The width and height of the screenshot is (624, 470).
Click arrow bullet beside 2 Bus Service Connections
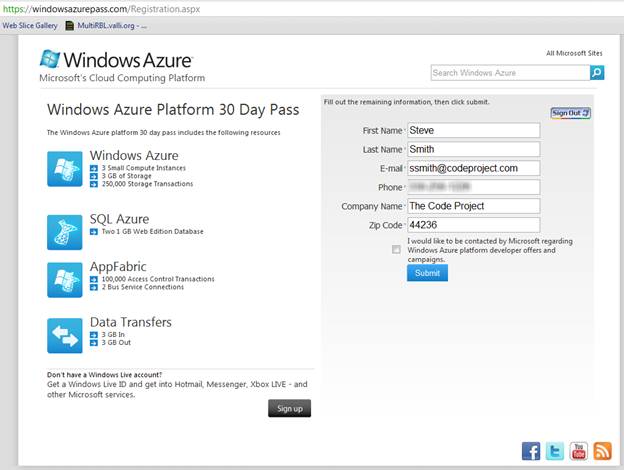[94, 287]
